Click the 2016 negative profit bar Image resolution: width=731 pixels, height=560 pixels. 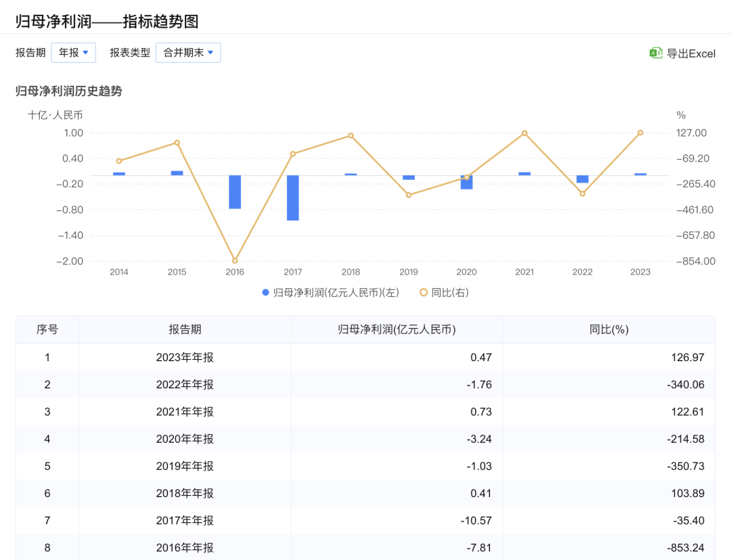(x=235, y=192)
